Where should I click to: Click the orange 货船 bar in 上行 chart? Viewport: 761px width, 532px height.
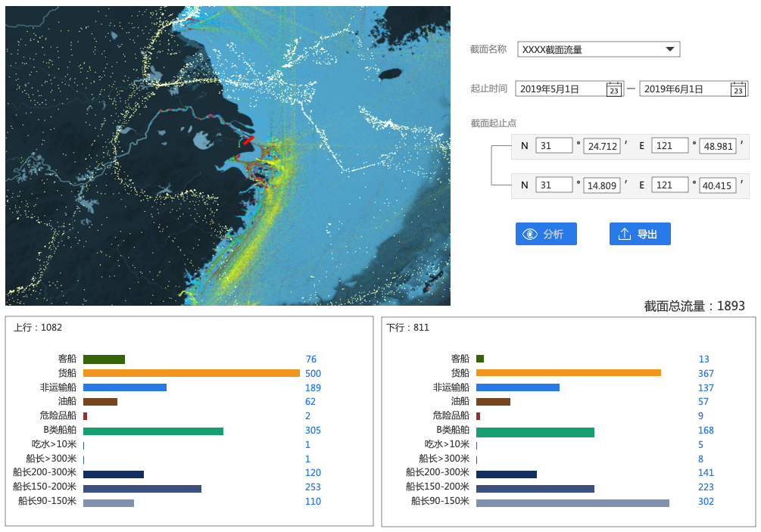tap(191, 373)
